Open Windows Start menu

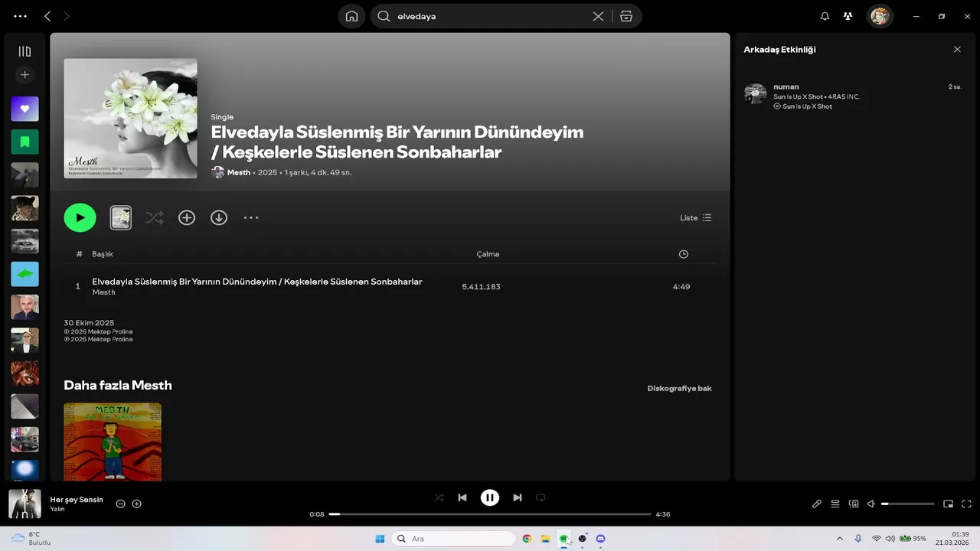[380, 539]
